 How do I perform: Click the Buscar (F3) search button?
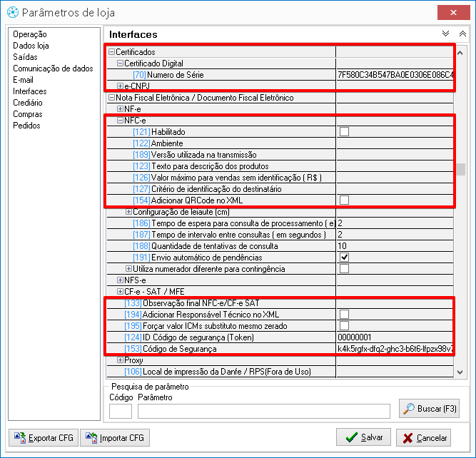428,408
